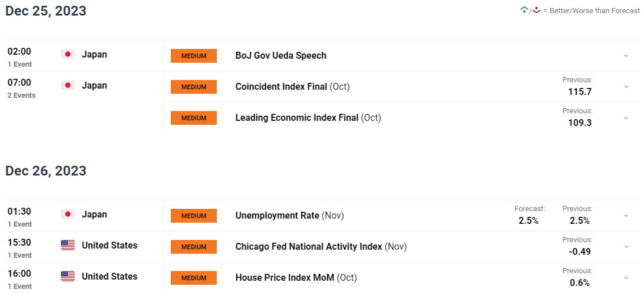The image size is (644, 294).
Task: Click MEDIUM badge for Unemployment Rate
Action: [194, 216]
